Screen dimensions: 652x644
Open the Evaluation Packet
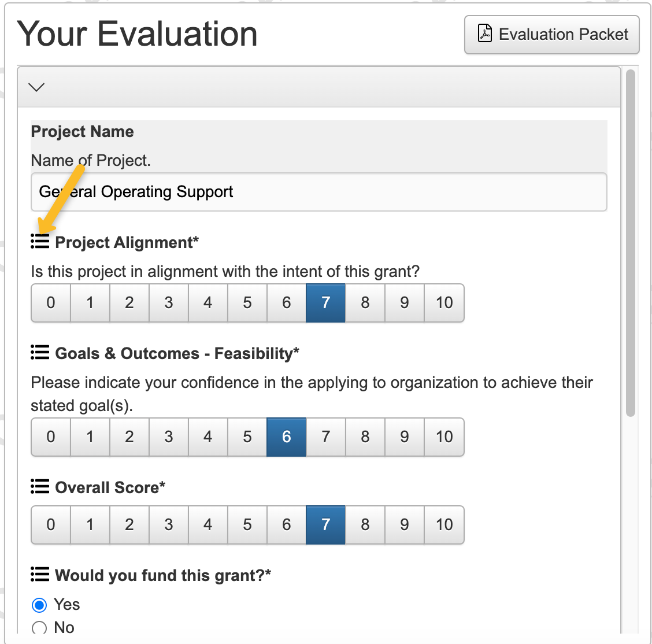(x=551, y=35)
